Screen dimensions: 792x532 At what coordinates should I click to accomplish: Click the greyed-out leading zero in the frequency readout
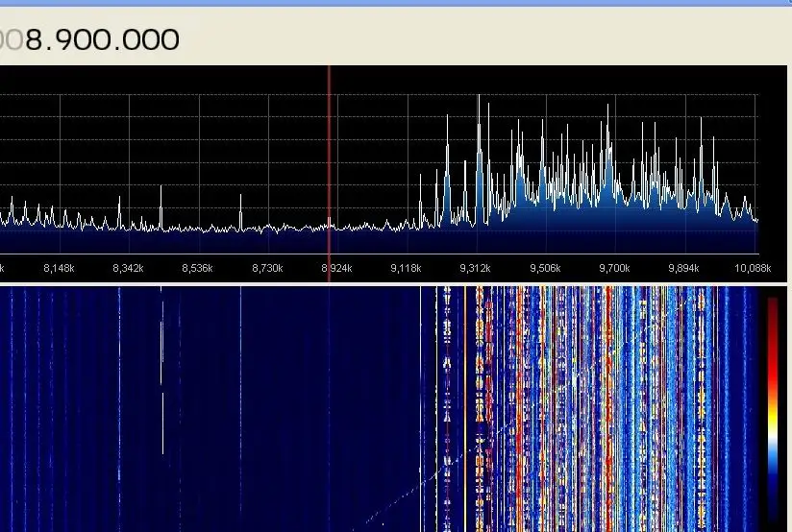pos(14,40)
